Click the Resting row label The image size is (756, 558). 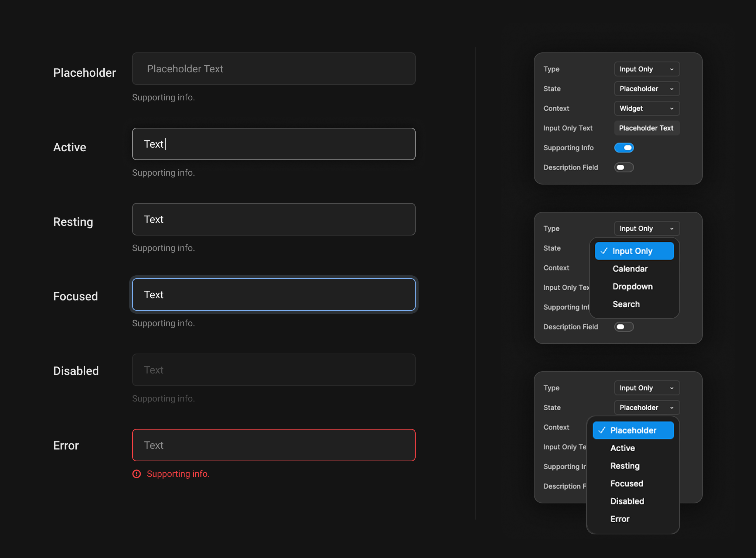tap(73, 222)
